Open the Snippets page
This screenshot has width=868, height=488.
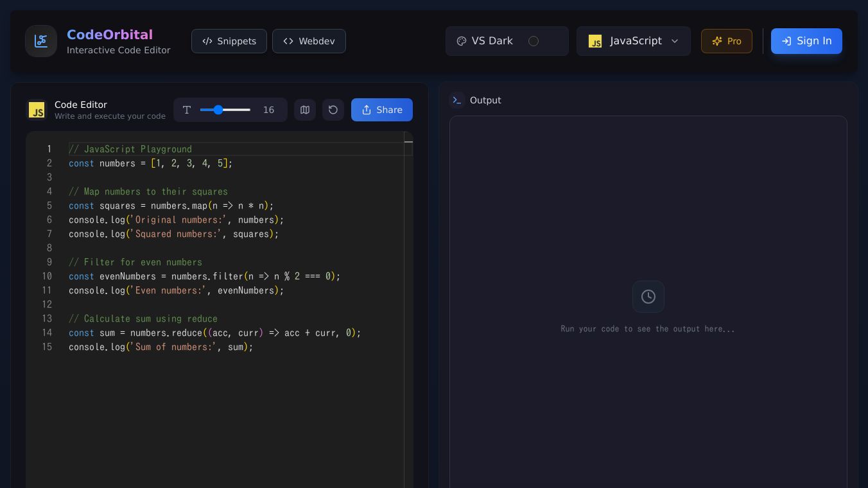pyautogui.click(x=229, y=41)
